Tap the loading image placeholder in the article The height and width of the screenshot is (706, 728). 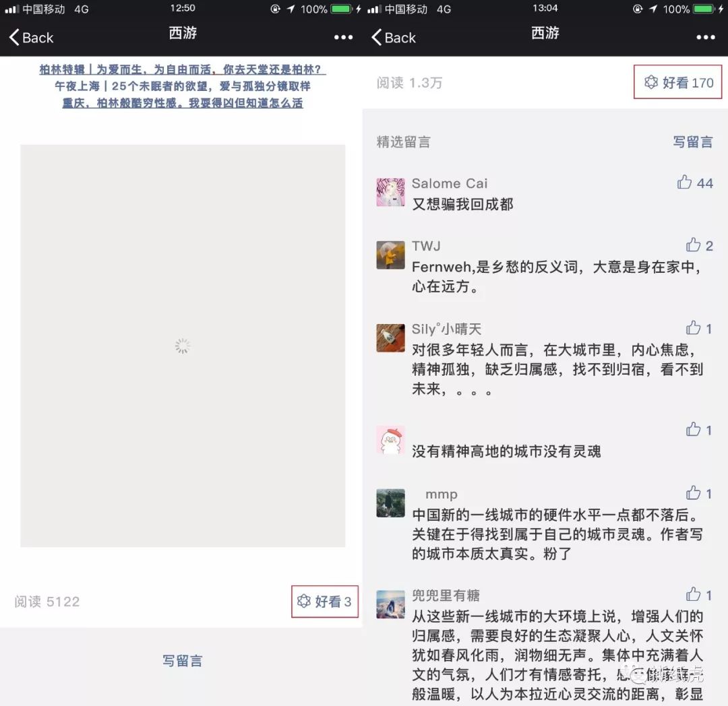pyautogui.click(x=182, y=346)
